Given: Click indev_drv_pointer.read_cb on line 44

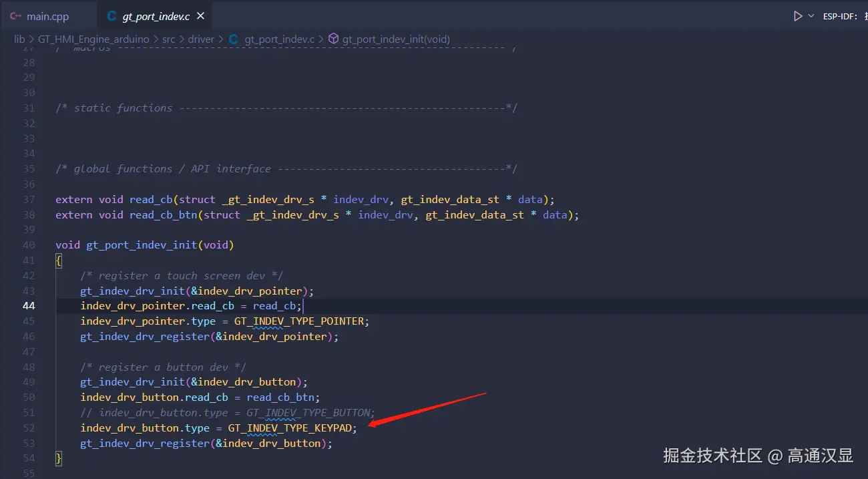Looking at the screenshot, I should click(158, 306).
